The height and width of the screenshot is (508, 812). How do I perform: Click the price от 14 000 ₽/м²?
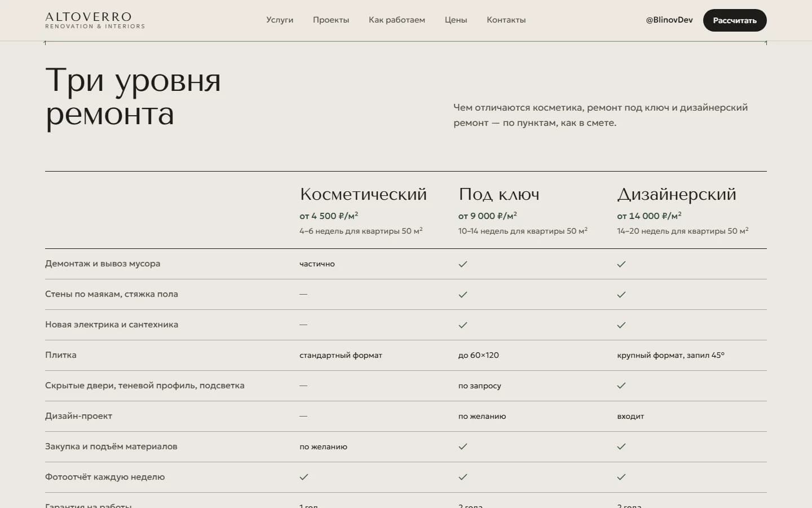(649, 216)
